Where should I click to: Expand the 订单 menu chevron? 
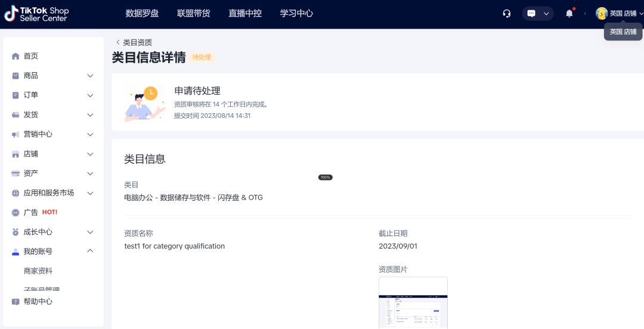click(91, 95)
